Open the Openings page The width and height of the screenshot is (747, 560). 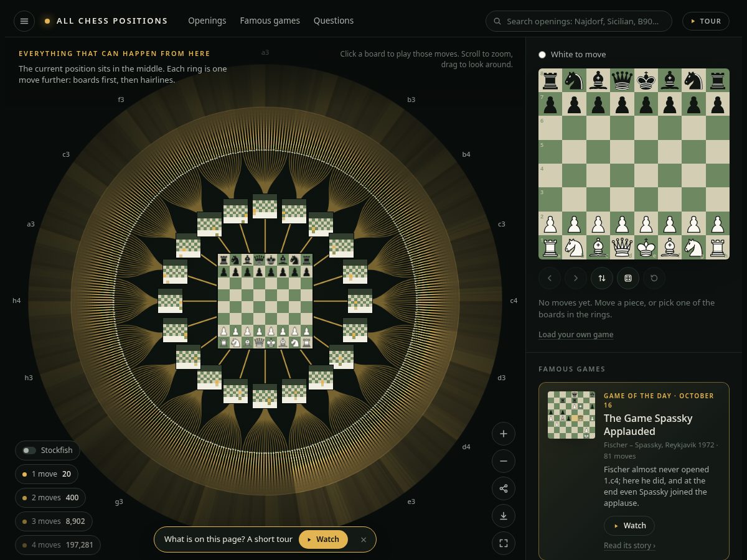click(x=207, y=21)
